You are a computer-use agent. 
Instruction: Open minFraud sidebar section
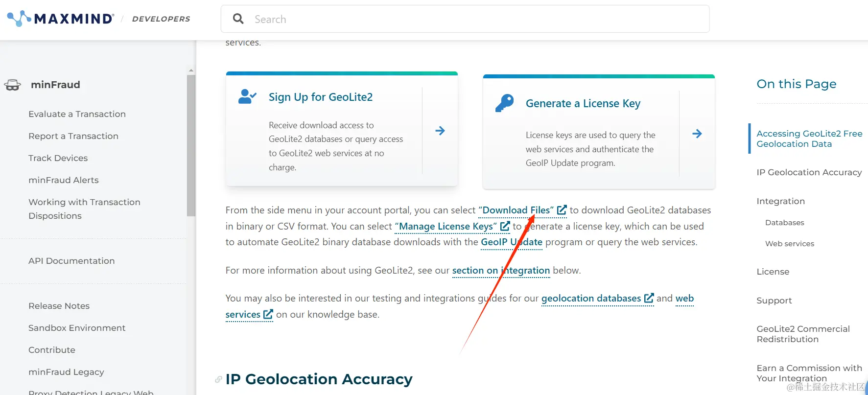coord(55,85)
